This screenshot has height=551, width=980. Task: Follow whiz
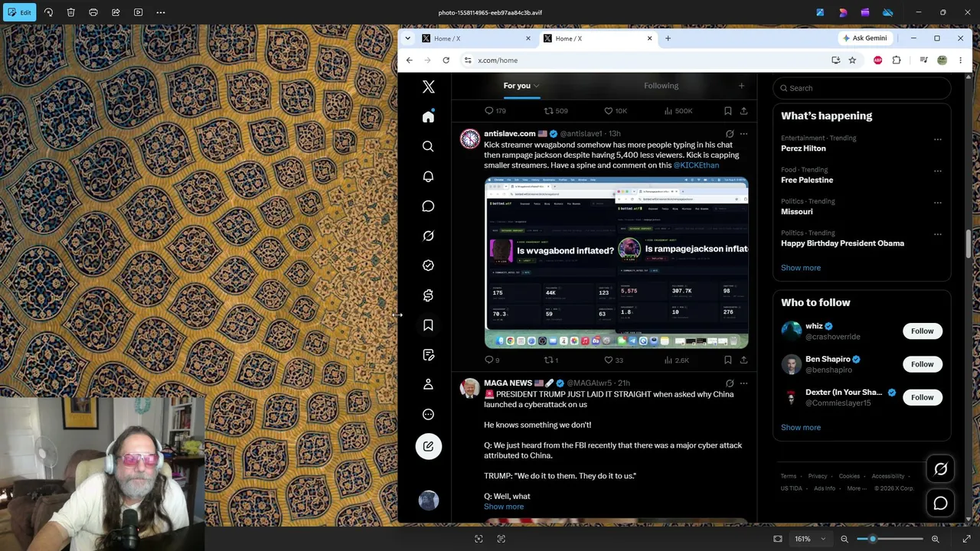coord(923,331)
